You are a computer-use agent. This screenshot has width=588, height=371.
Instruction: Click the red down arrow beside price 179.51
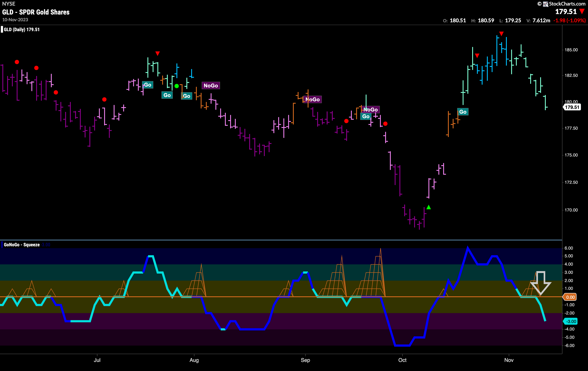pyautogui.click(x=582, y=11)
